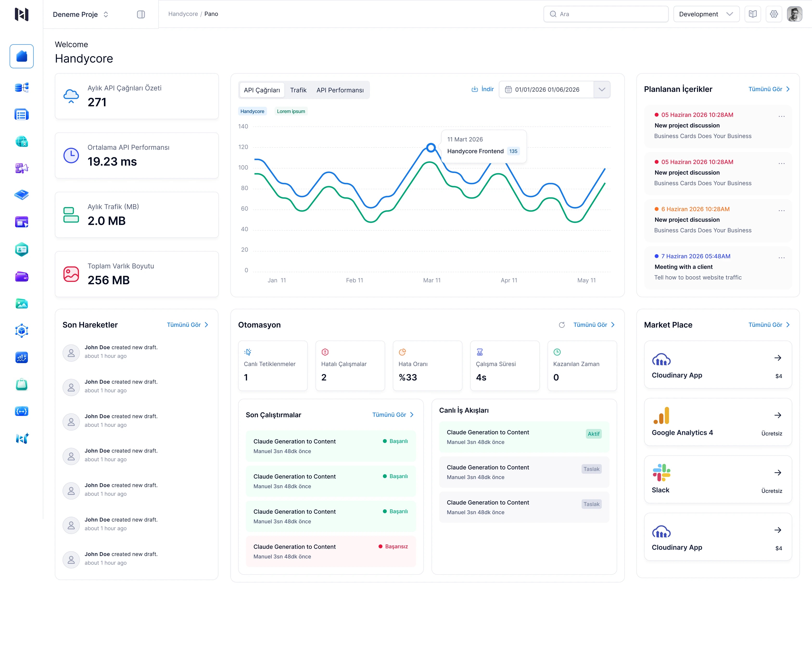The image size is (812, 657).
Task: Open the megaphone campaigns sidebar icon
Action: click(x=22, y=168)
